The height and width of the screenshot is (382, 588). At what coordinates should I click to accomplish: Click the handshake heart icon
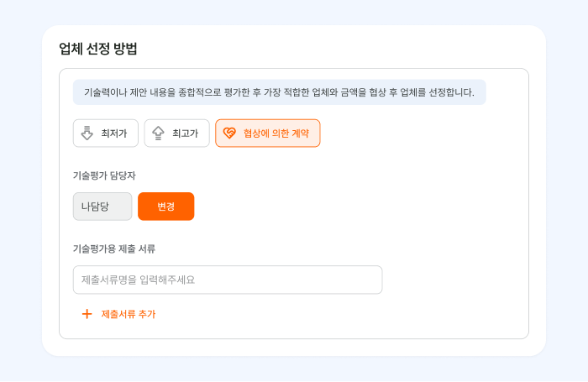click(229, 133)
